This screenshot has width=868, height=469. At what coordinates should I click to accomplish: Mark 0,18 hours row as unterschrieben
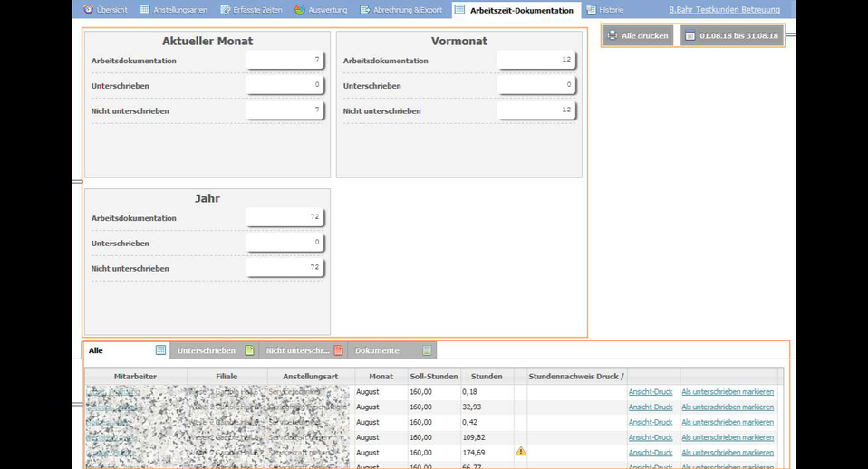point(728,391)
